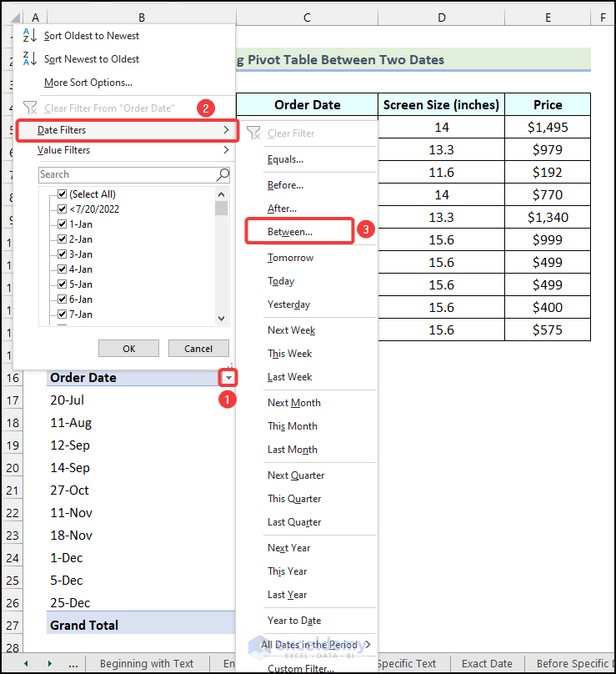616x674 pixels.
Task: Filter by Yesterday
Action: (x=288, y=304)
